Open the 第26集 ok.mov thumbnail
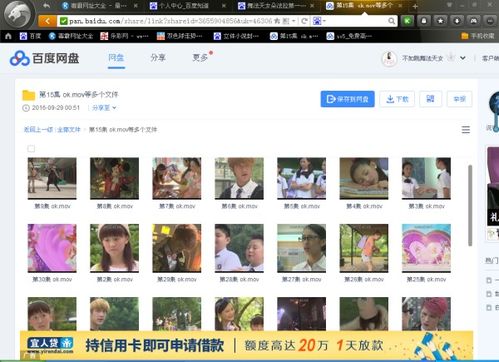 (364, 248)
